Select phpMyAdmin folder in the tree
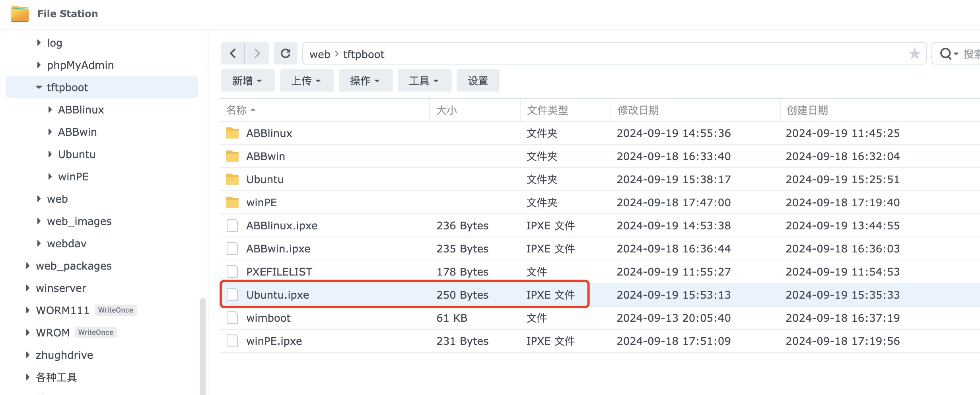Image resolution: width=980 pixels, height=395 pixels. pyautogui.click(x=80, y=65)
